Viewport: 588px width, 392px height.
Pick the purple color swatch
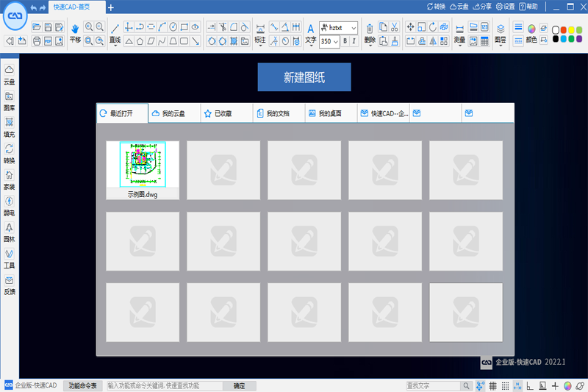pyautogui.click(x=579, y=39)
